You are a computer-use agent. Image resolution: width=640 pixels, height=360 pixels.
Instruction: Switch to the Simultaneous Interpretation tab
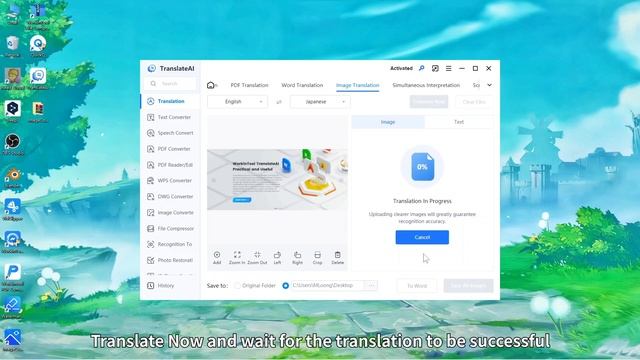click(426, 85)
